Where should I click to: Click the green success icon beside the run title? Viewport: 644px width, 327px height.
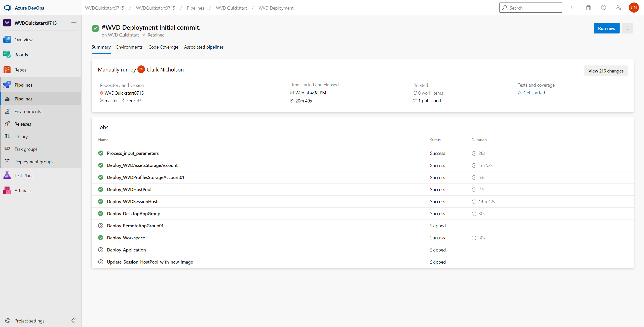click(x=95, y=28)
